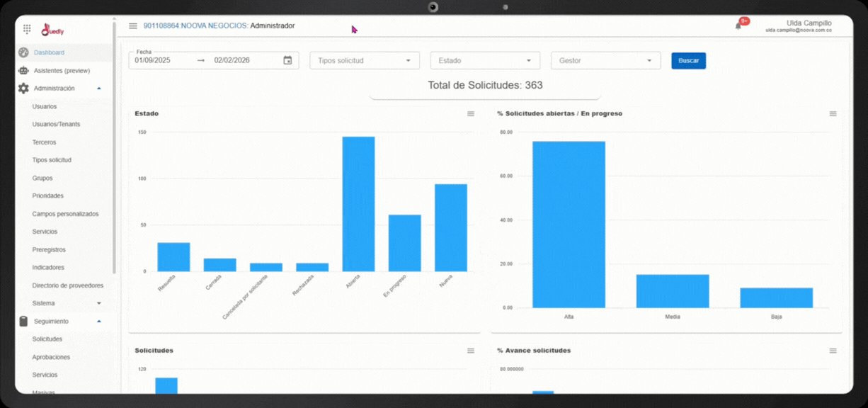Screen dimensions: 868x408
Task: Open the Gestor filter dropdown
Action: (x=605, y=61)
